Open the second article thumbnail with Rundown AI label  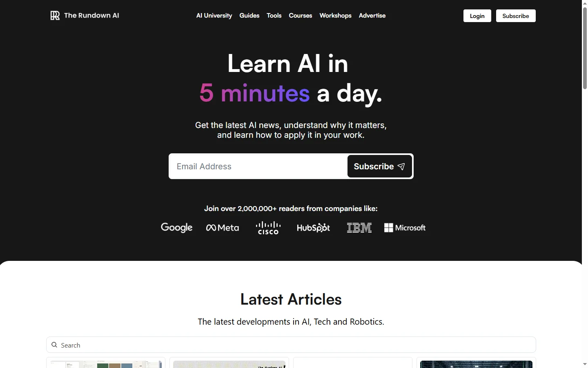(x=229, y=363)
